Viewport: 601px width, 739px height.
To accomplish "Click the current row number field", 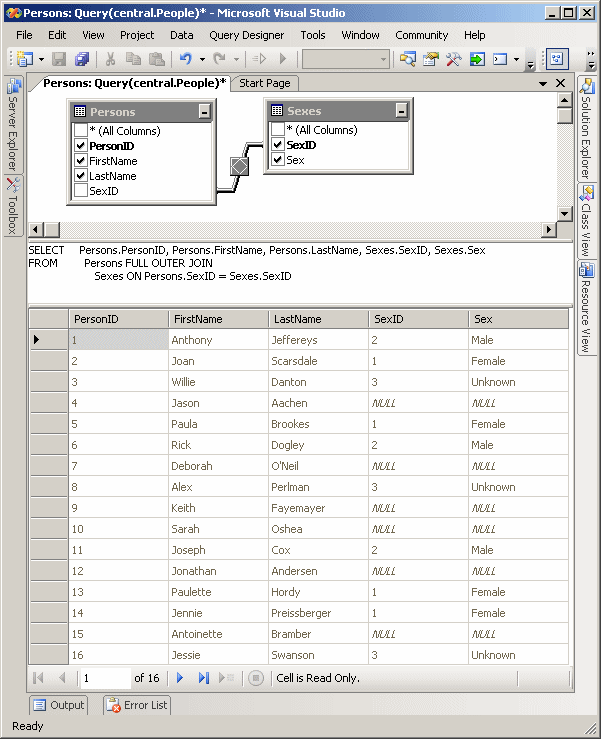I will pyautogui.click(x=106, y=678).
